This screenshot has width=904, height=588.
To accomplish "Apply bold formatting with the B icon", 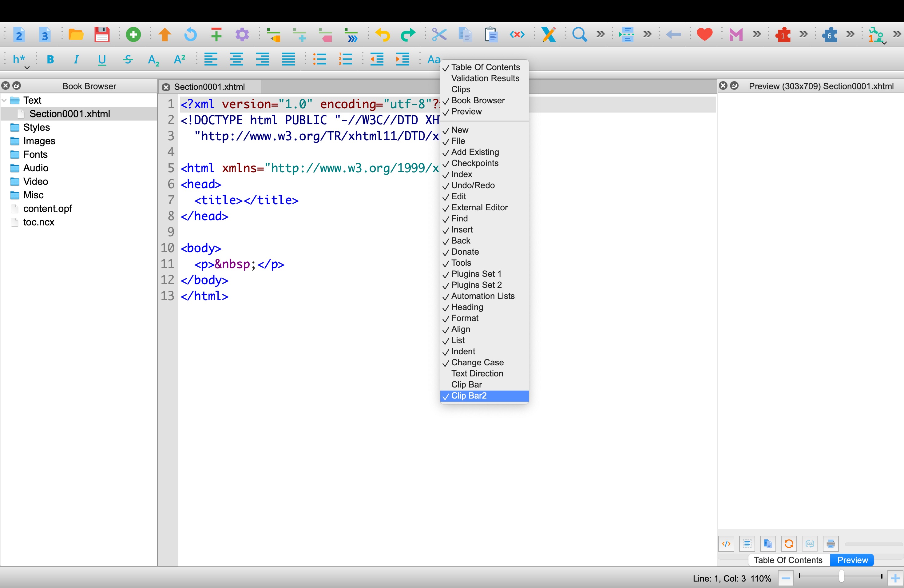I will pos(50,59).
